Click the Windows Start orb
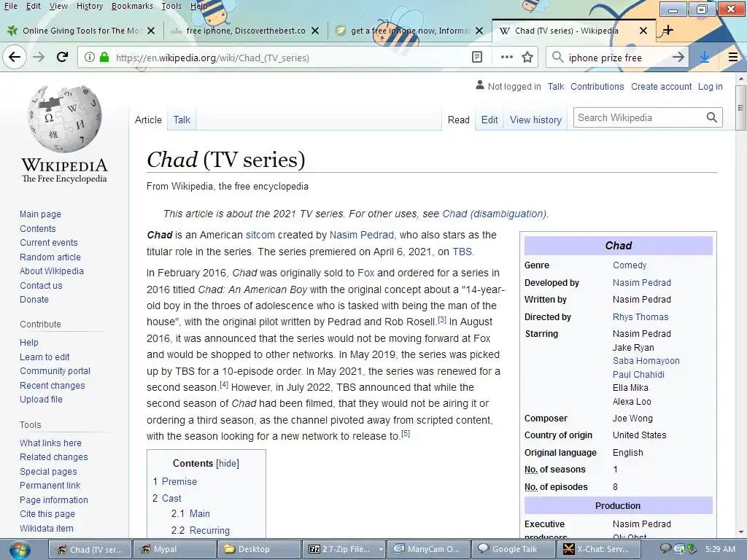Image resolution: width=747 pixels, height=560 pixels. tap(19, 550)
